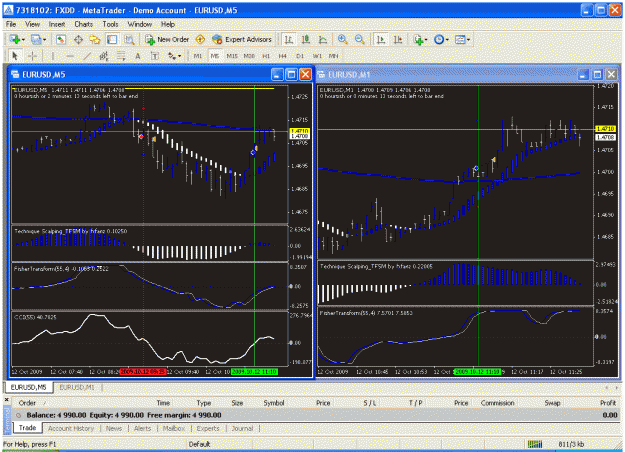This screenshot has width=625, height=452.
Task: Click the Templates icon
Action: [460, 39]
